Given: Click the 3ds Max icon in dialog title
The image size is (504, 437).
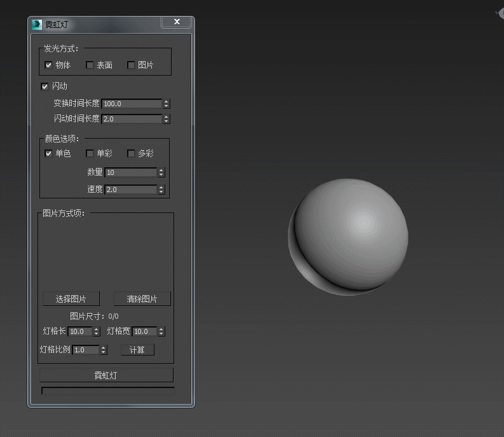Looking at the screenshot, I should tap(37, 25).
